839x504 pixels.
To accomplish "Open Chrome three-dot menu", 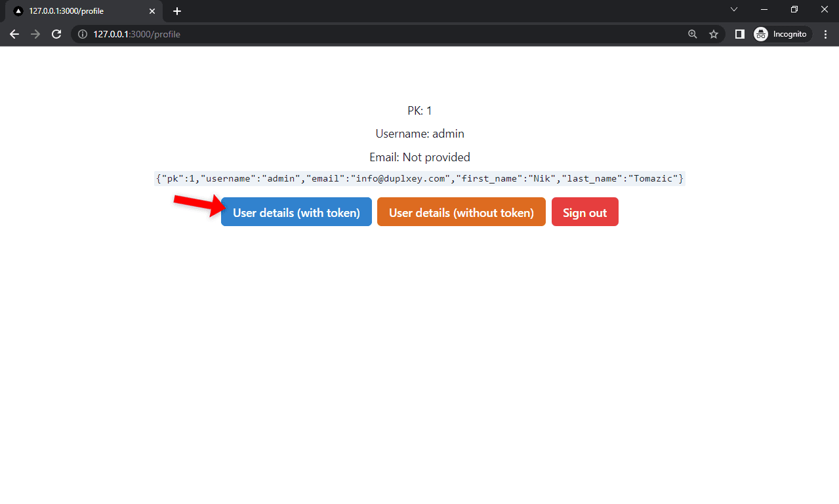I will coord(825,34).
